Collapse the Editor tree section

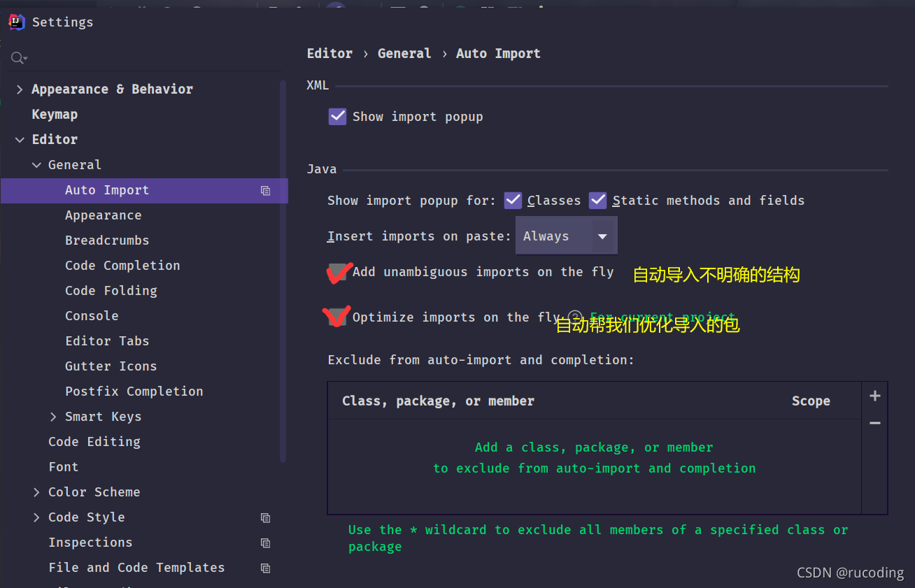tap(19, 140)
